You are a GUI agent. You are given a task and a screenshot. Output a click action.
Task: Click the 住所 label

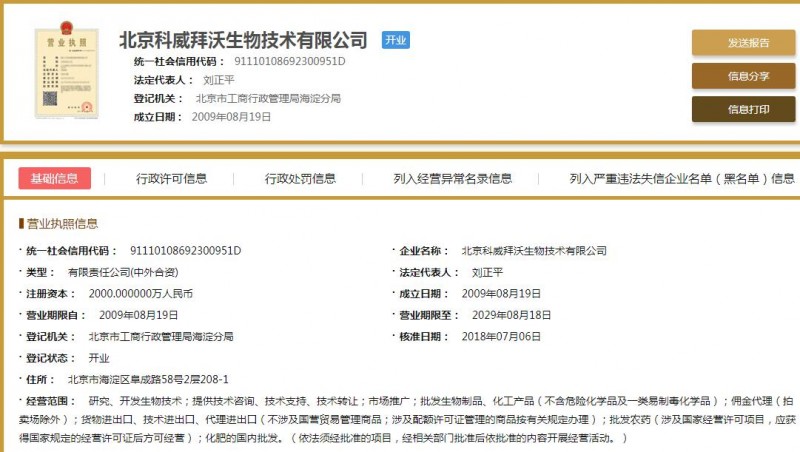point(40,380)
